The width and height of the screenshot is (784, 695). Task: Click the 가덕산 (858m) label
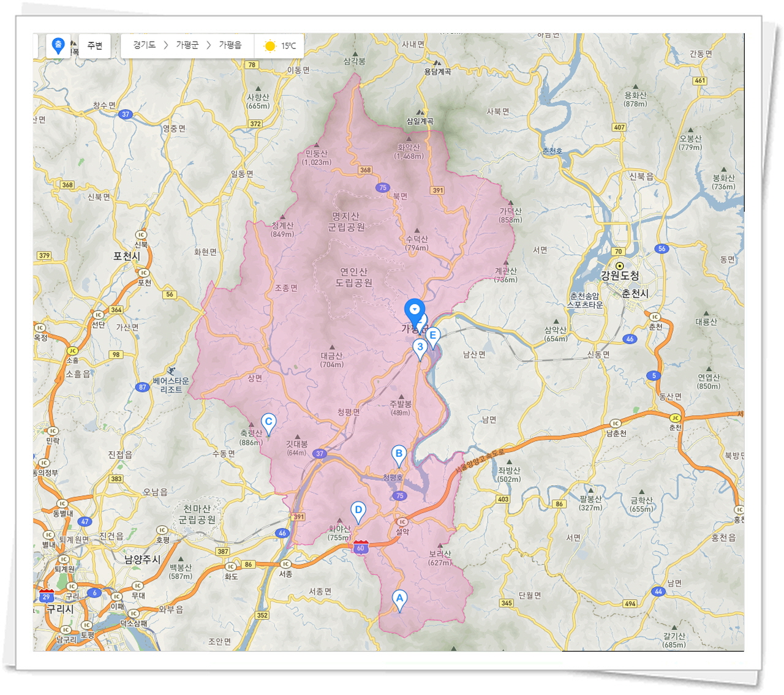point(510,215)
